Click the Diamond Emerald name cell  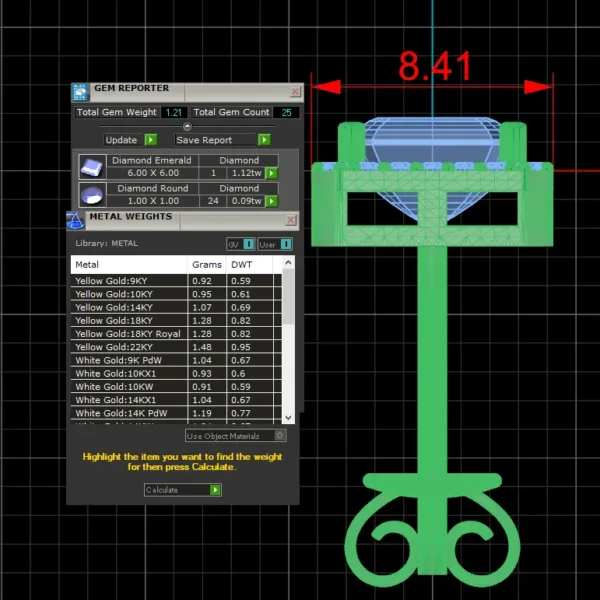[152, 160]
